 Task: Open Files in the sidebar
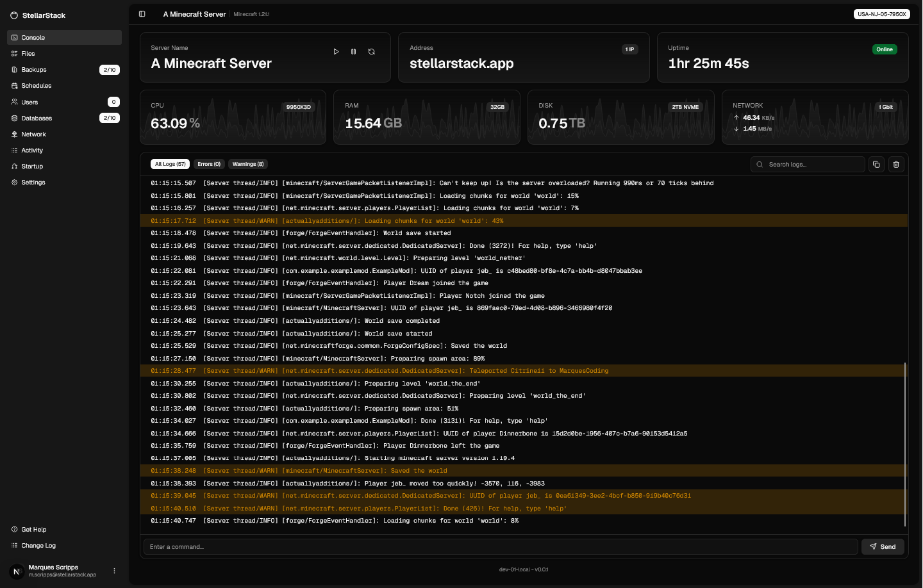tap(64, 54)
